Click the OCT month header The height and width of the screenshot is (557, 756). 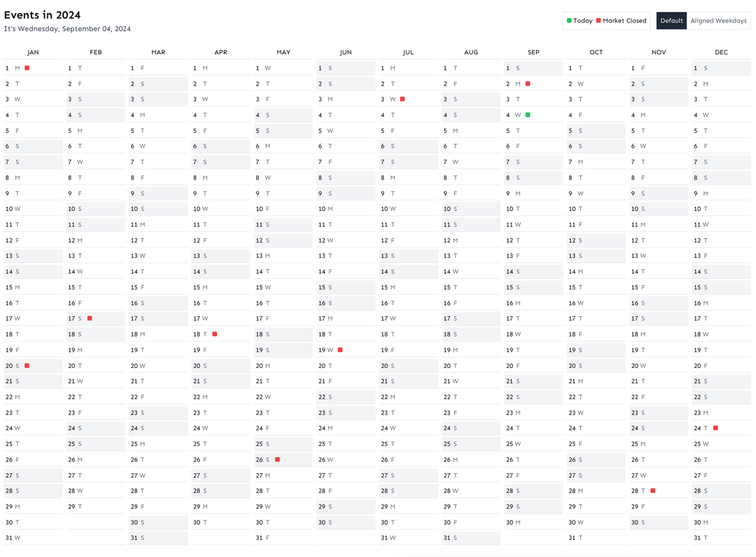pyautogui.click(x=596, y=52)
